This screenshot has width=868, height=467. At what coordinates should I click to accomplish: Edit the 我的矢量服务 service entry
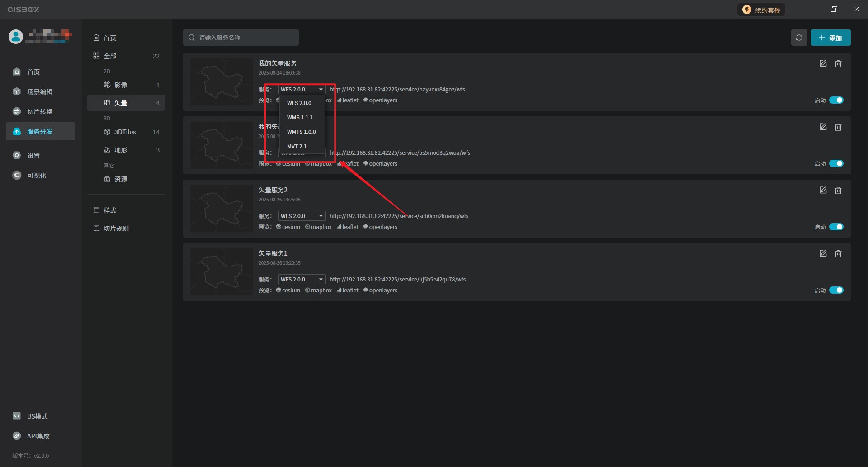pos(823,64)
